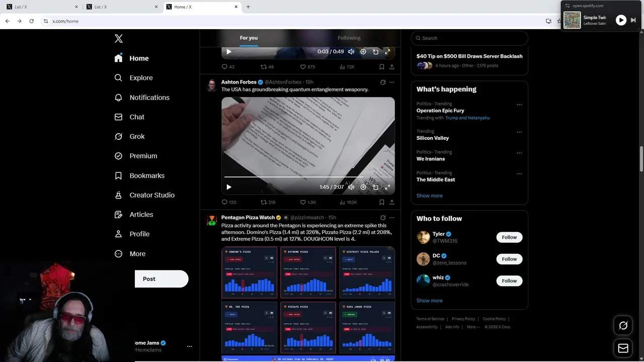
Task: Switch to the For you tab
Action: tap(249, 38)
